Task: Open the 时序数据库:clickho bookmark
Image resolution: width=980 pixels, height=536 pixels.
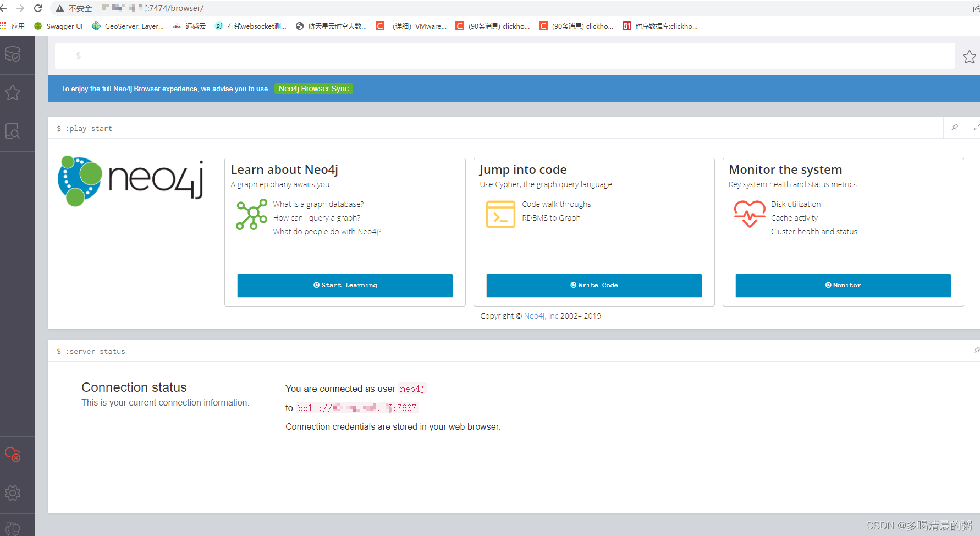Action: (660, 26)
